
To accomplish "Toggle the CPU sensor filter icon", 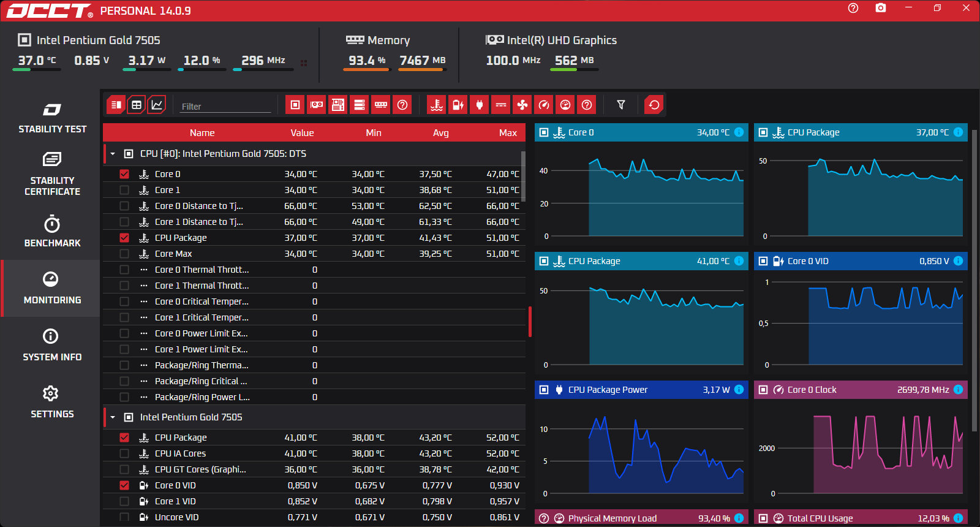I will coord(295,105).
